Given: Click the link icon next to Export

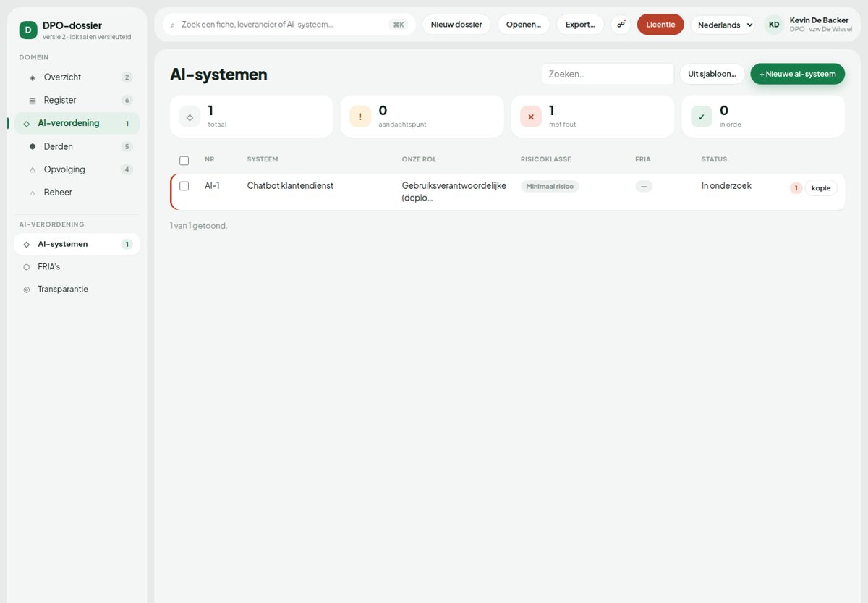Looking at the screenshot, I should pos(621,25).
